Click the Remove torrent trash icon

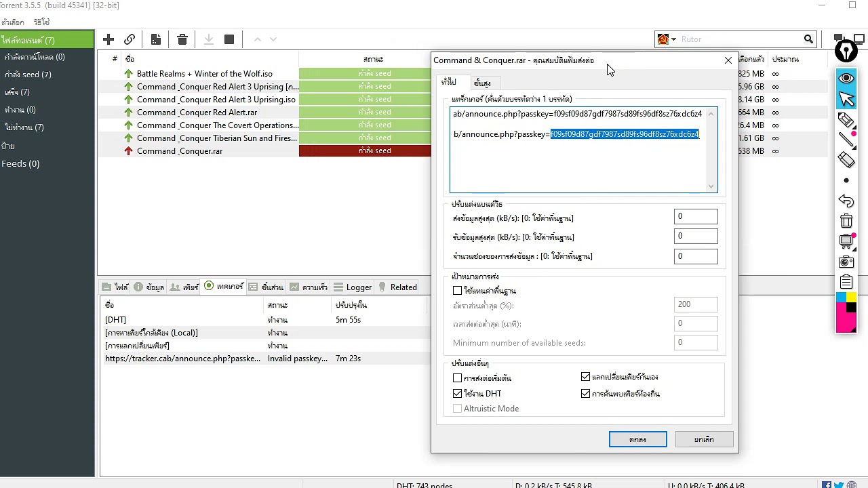[x=182, y=39]
